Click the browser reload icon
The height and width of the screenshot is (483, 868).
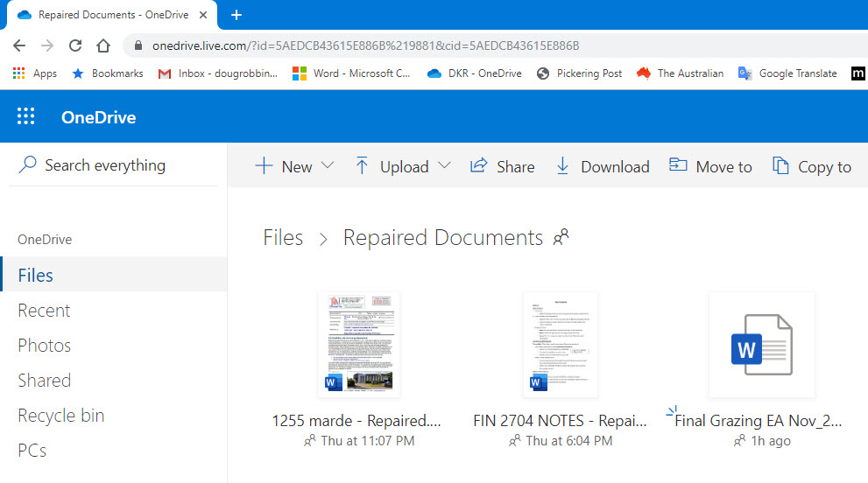pos(75,45)
